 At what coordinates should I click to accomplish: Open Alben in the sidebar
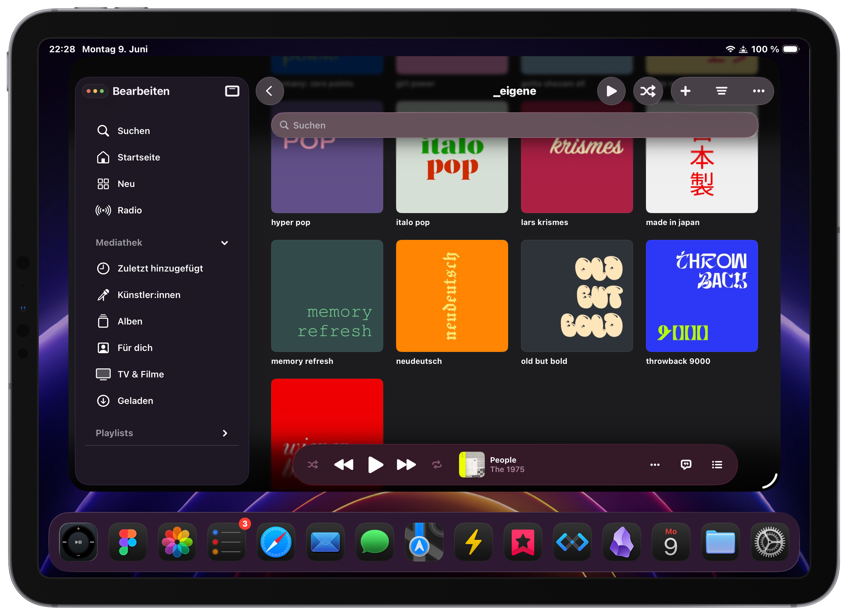162,321
